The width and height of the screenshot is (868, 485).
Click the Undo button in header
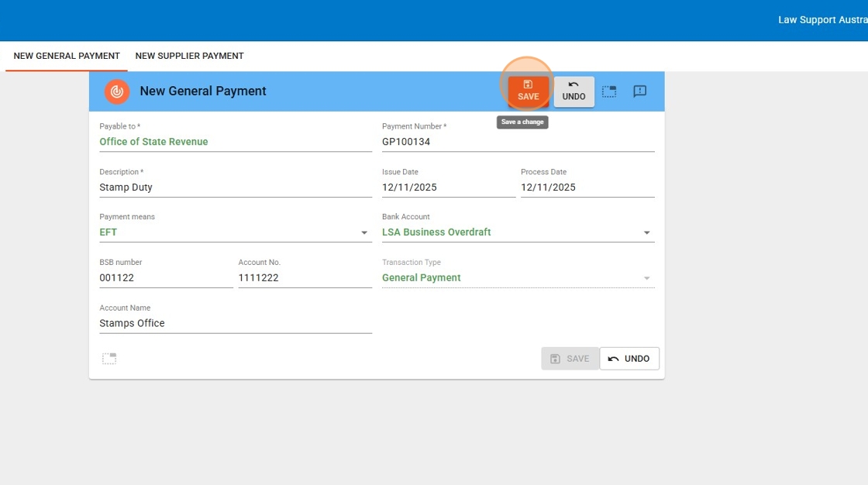pyautogui.click(x=573, y=91)
